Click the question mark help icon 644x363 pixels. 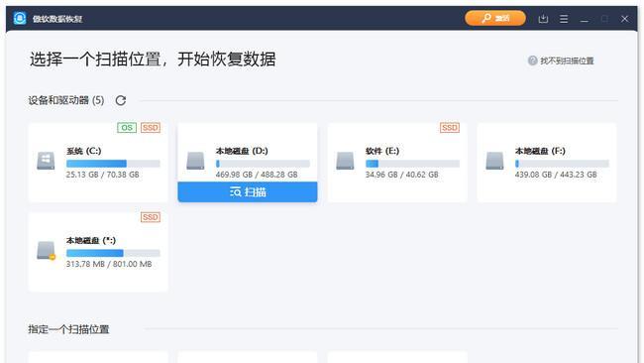click(x=532, y=60)
